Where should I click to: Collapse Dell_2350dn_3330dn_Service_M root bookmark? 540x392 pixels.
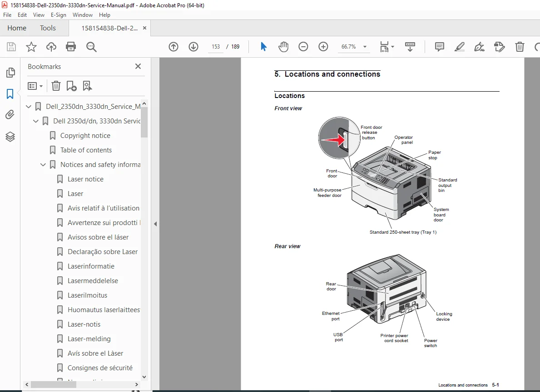pos(29,107)
